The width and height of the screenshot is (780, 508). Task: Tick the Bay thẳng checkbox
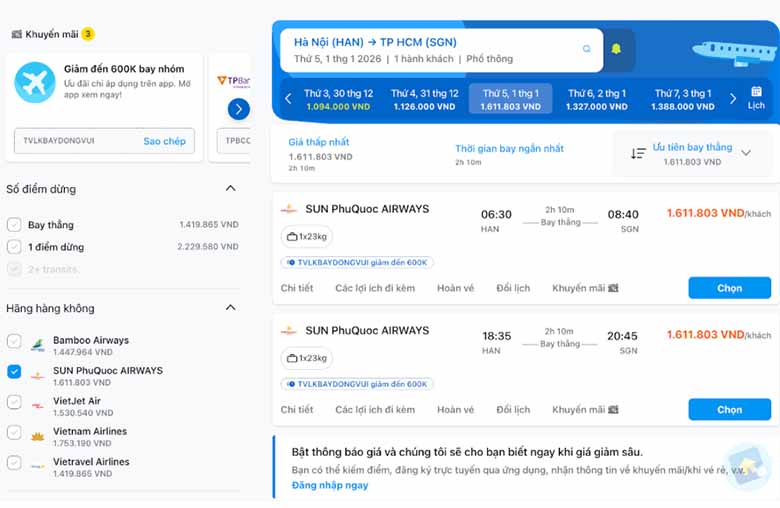click(x=14, y=225)
